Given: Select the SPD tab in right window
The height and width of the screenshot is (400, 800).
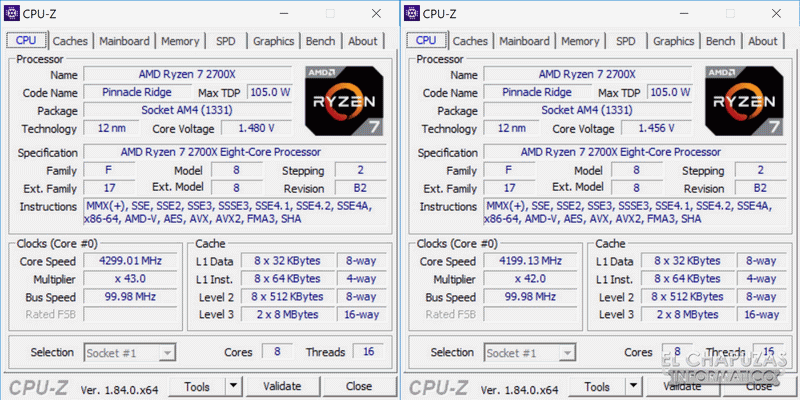Looking at the screenshot, I should pyautogui.click(x=626, y=41).
